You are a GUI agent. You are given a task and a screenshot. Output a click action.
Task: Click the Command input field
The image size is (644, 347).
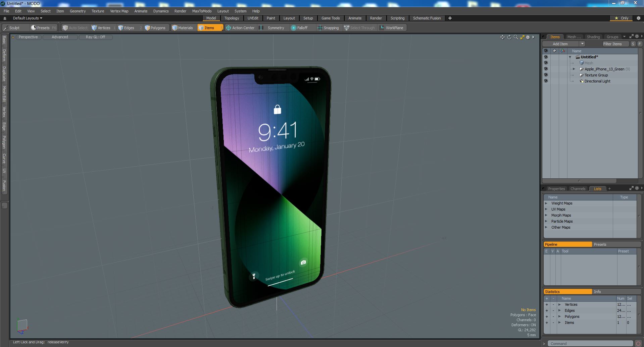point(590,344)
